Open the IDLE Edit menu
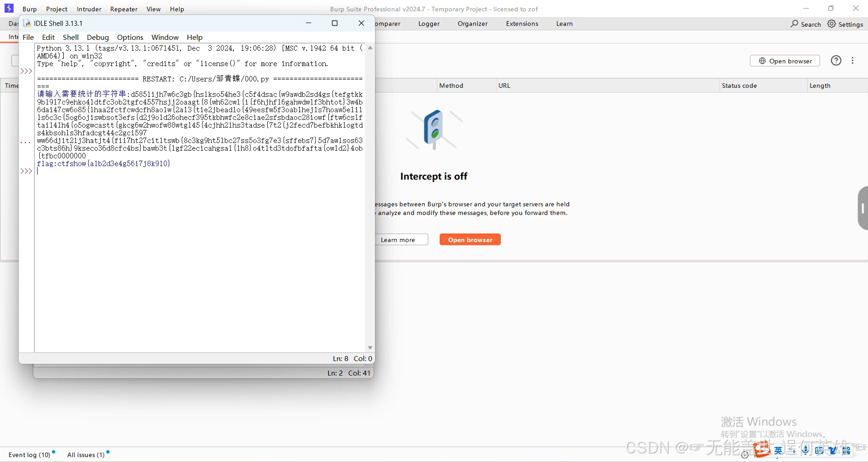Image resolution: width=868 pixels, height=462 pixels. (x=48, y=37)
